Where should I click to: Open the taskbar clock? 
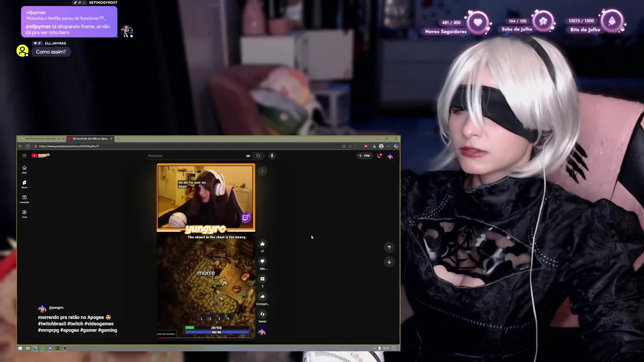386,348
